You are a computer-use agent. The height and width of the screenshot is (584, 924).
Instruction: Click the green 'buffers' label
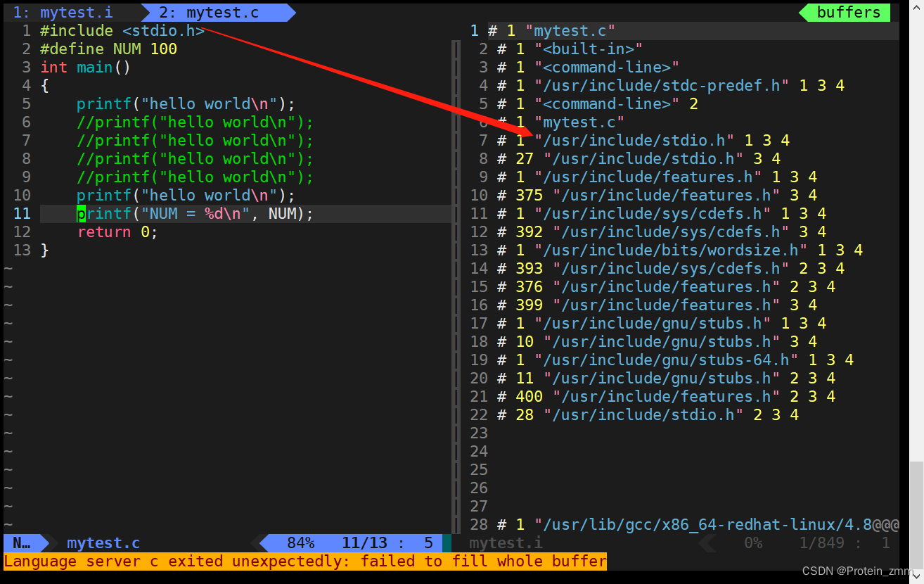848,13
